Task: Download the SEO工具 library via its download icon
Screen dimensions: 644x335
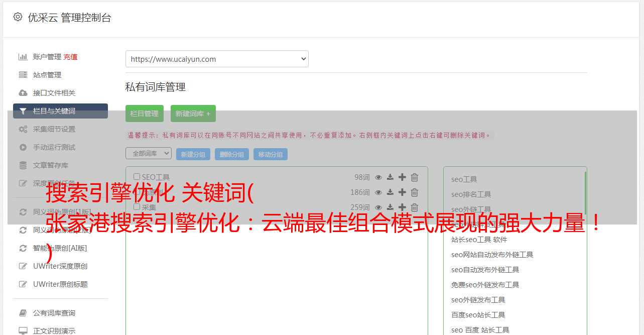Action: [390, 177]
